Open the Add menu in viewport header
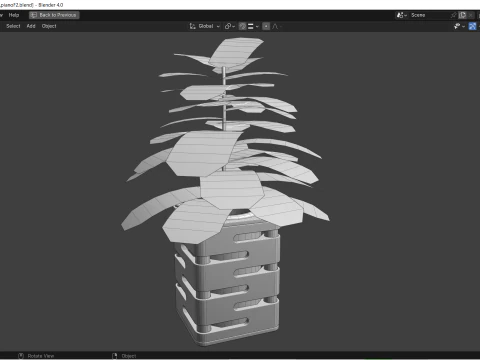Viewport: 480px width, 360px height. point(31,26)
